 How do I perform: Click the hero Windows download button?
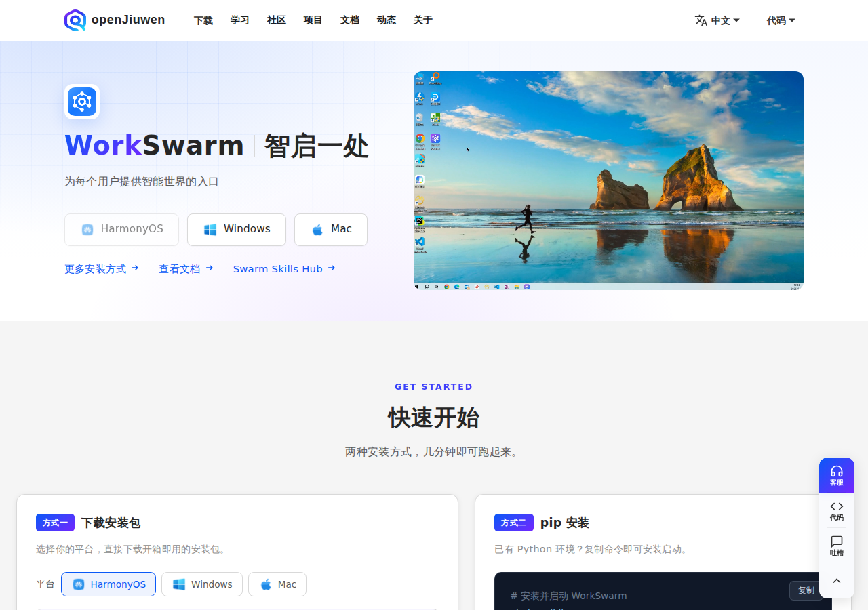(237, 230)
